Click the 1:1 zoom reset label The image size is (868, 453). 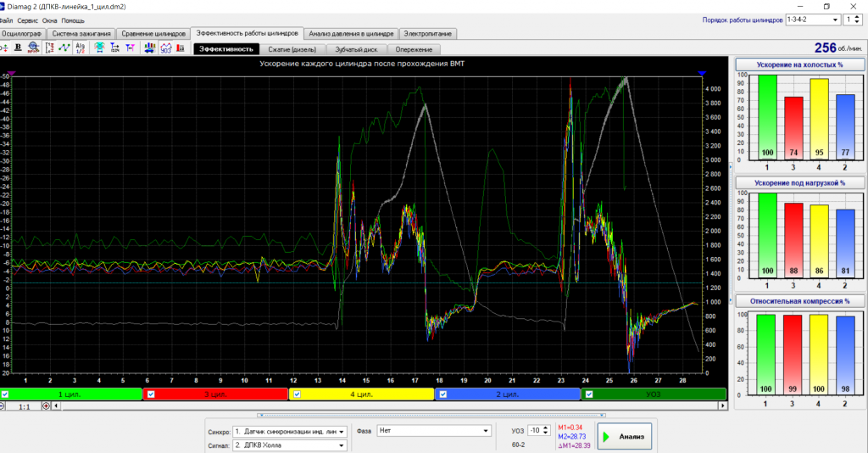click(x=24, y=406)
